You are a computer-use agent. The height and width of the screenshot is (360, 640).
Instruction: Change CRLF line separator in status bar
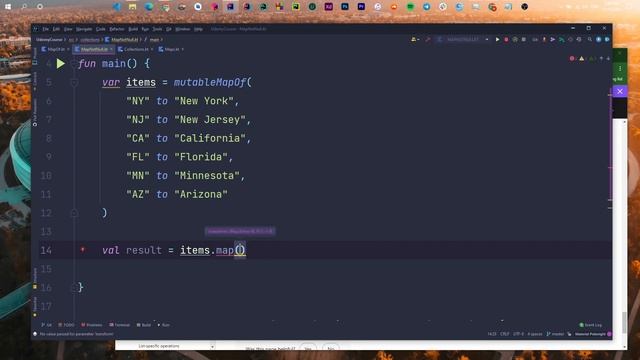504,334
